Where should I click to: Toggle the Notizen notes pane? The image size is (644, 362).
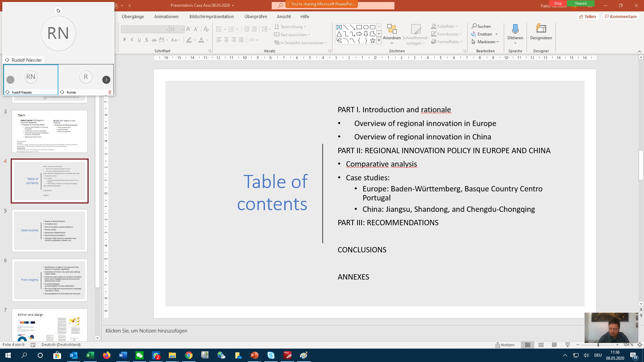505,345
